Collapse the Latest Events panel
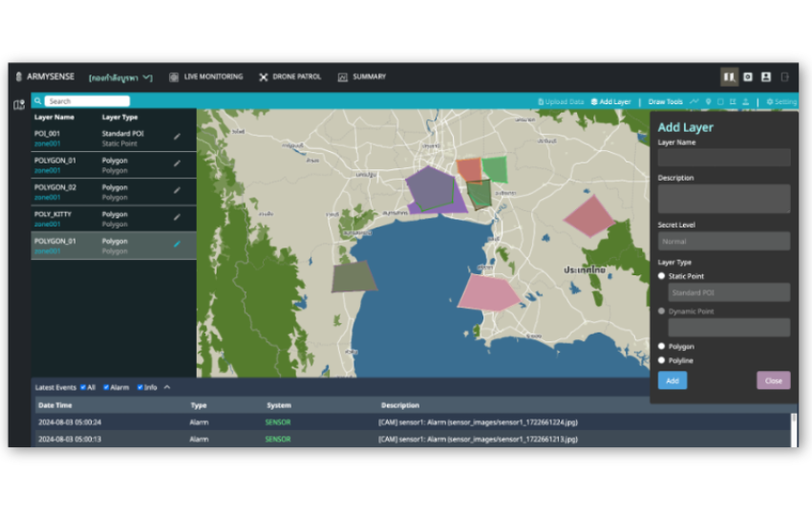Screen dimensions: 812x516 [x=167, y=387]
